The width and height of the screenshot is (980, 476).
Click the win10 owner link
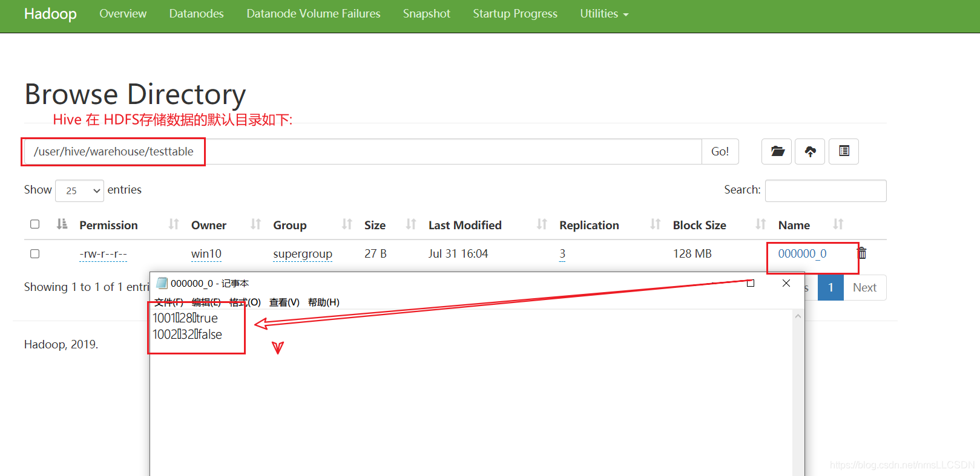point(206,254)
